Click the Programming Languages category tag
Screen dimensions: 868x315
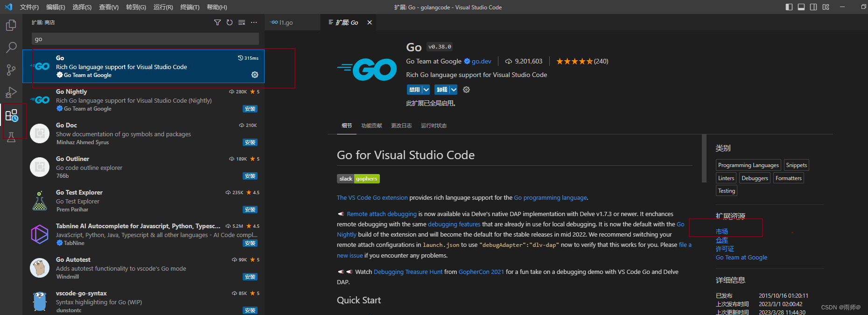pyautogui.click(x=749, y=165)
